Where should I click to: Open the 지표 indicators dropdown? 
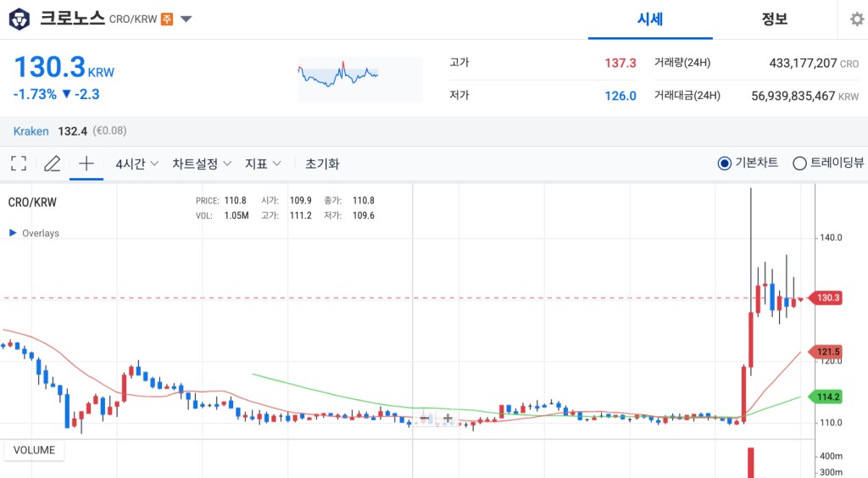[263, 164]
